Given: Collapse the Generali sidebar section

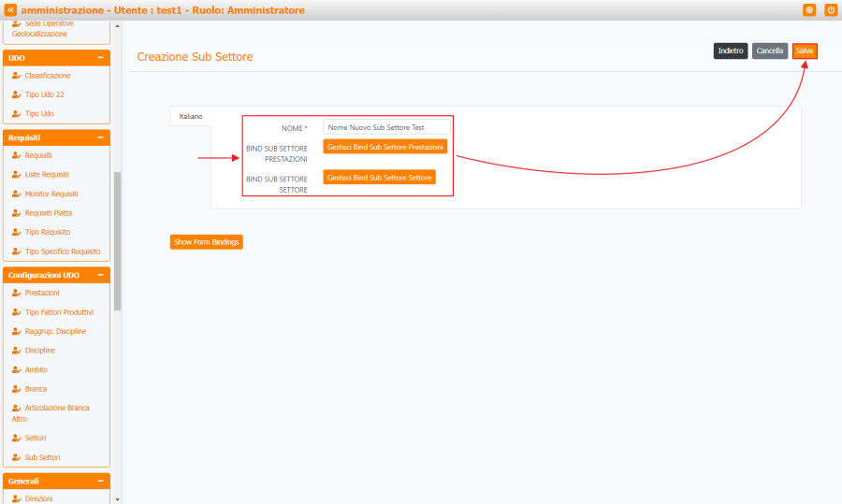Looking at the screenshot, I should (x=100, y=481).
